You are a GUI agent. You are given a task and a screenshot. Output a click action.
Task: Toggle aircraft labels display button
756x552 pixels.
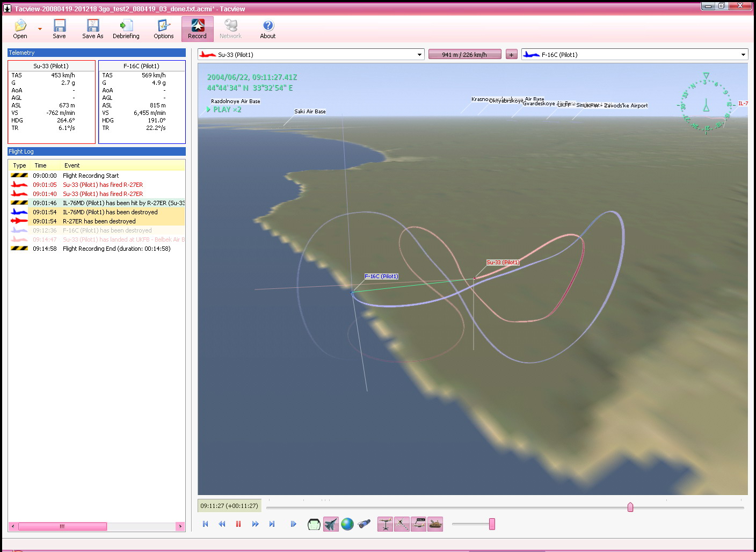[x=419, y=524]
